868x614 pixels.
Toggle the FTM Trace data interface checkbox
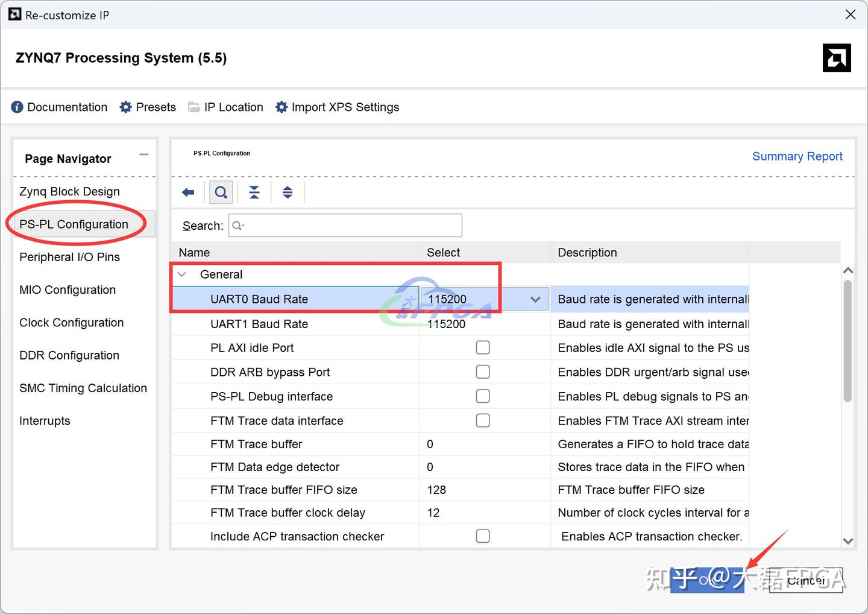[483, 420]
